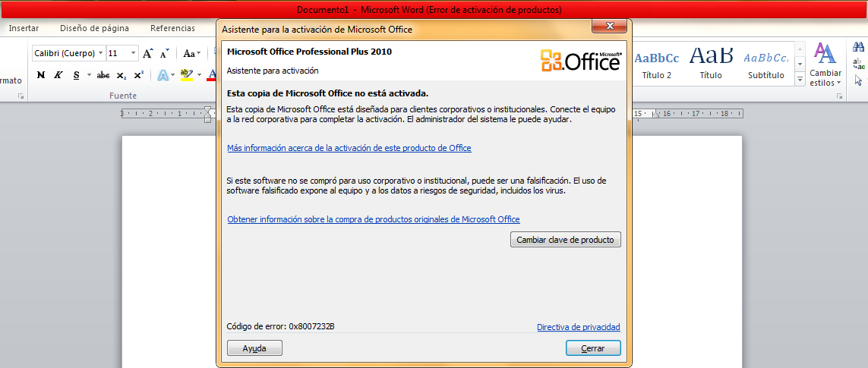
Task: Open the Directiva de privacidad link
Action: pyautogui.click(x=579, y=327)
